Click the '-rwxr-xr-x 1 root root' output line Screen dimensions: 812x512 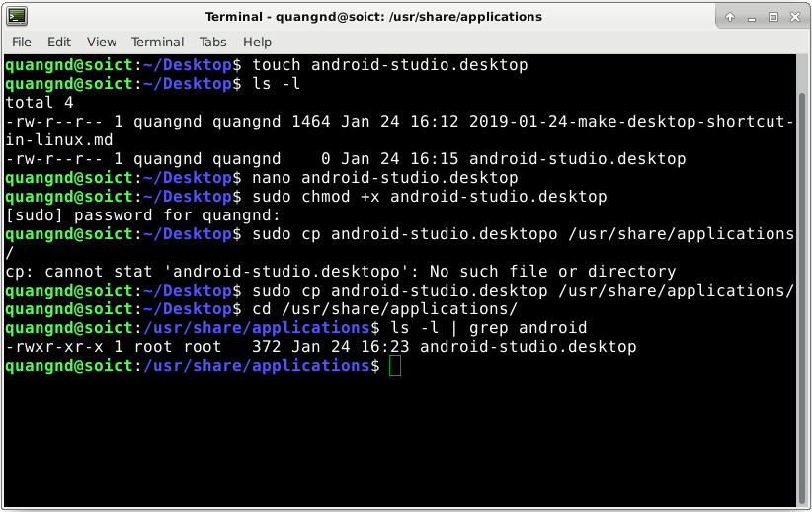pyautogui.click(x=321, y=347)
